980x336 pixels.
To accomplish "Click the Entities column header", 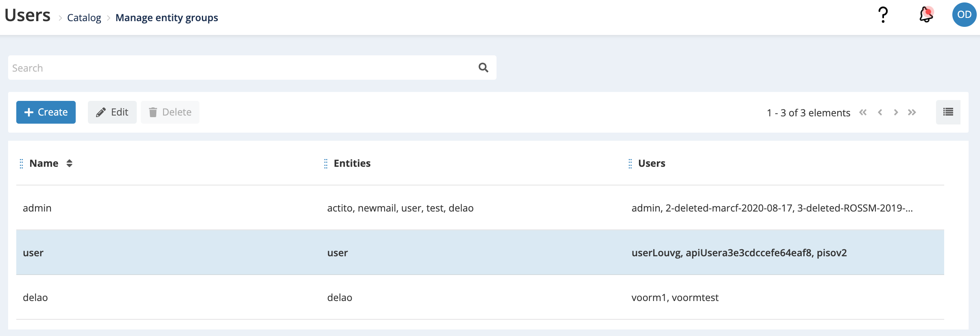I will [352, 163].
